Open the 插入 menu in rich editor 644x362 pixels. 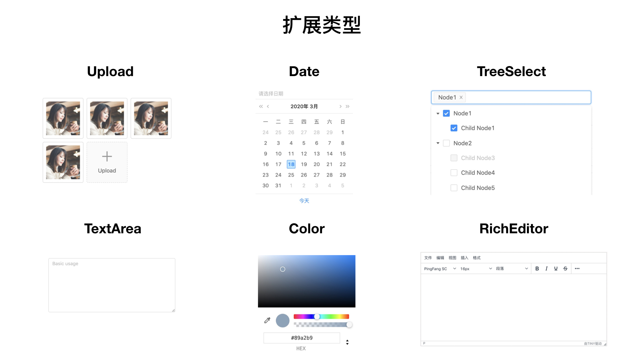coord(464,258)
